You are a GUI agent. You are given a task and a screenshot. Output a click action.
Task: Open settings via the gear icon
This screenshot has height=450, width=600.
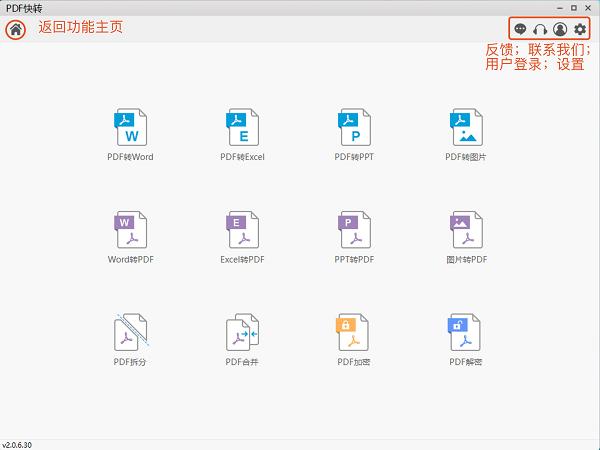(x=580, y=29)
